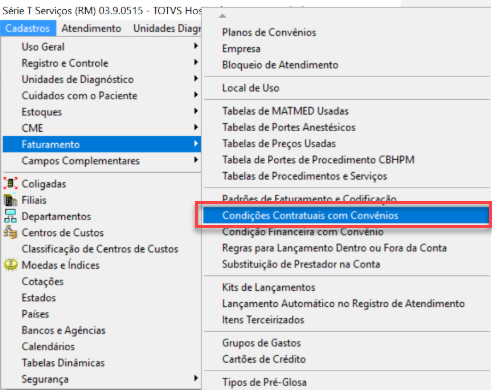Open the Atendimento menu

(x=91, y=28)
